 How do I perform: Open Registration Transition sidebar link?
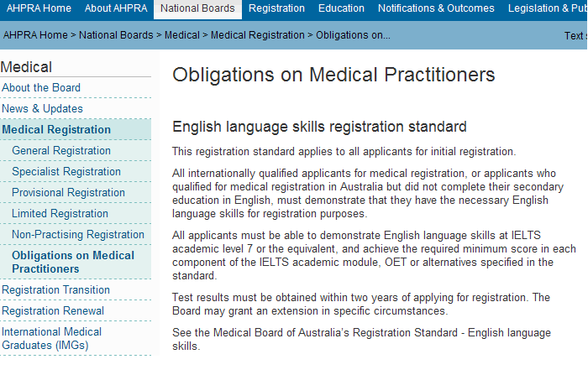(x=56, y=290)
